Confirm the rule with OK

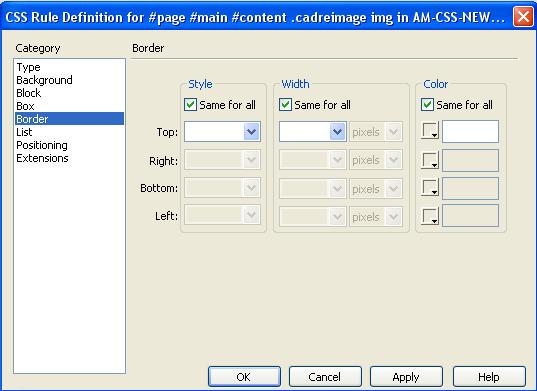(x=244, y=377)
